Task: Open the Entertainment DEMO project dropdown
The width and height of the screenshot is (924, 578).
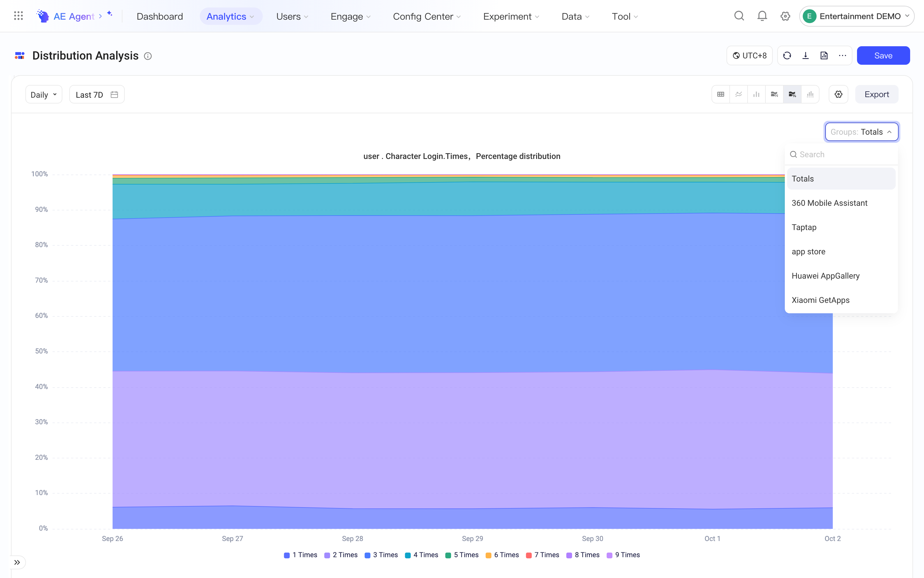Action: pyautogui.click(x=857, y=16)
